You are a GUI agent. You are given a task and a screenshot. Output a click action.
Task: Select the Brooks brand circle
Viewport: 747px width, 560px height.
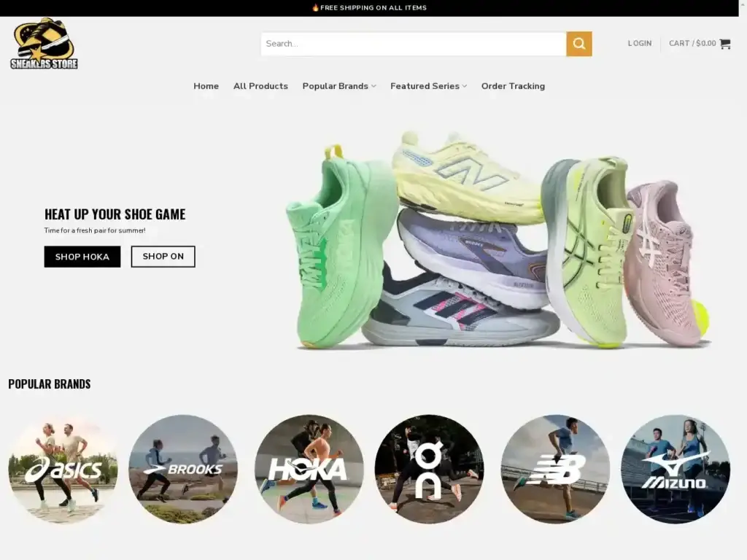[183, 469]
